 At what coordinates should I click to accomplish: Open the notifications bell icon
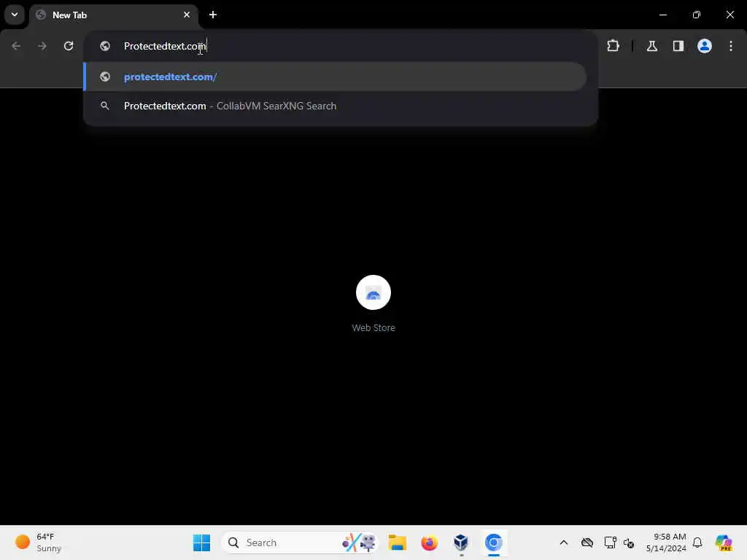click(x=697, y=542)
